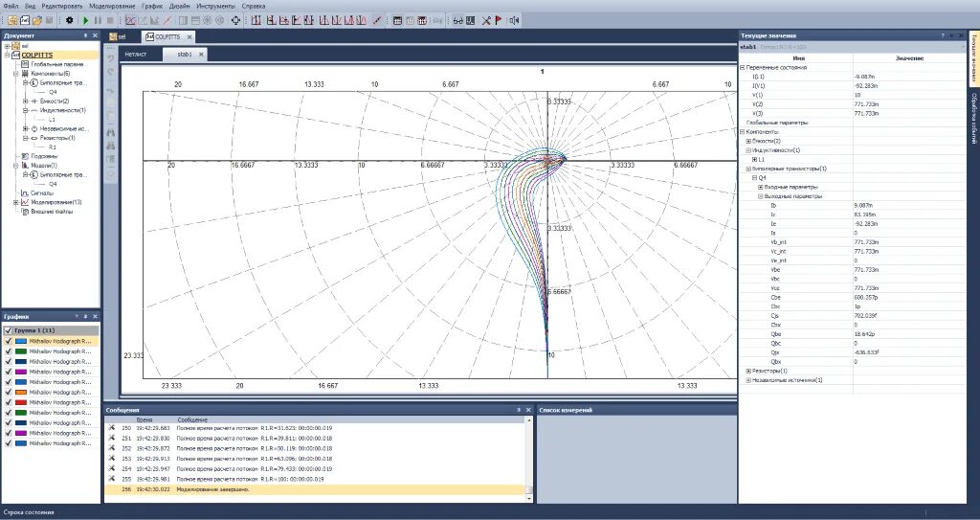Pin the Сообщения panel
The image size is (980, 520).
click(519, 410)
